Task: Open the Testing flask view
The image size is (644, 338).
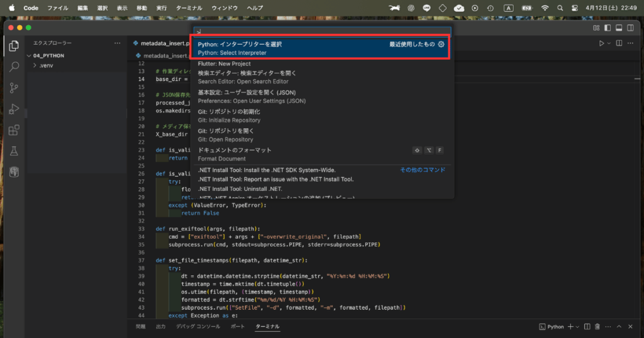Action: (14, 151)
